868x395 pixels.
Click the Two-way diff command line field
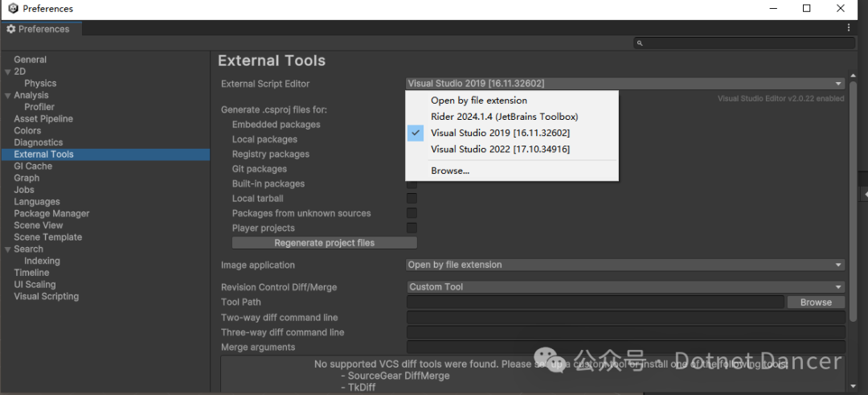626,318
